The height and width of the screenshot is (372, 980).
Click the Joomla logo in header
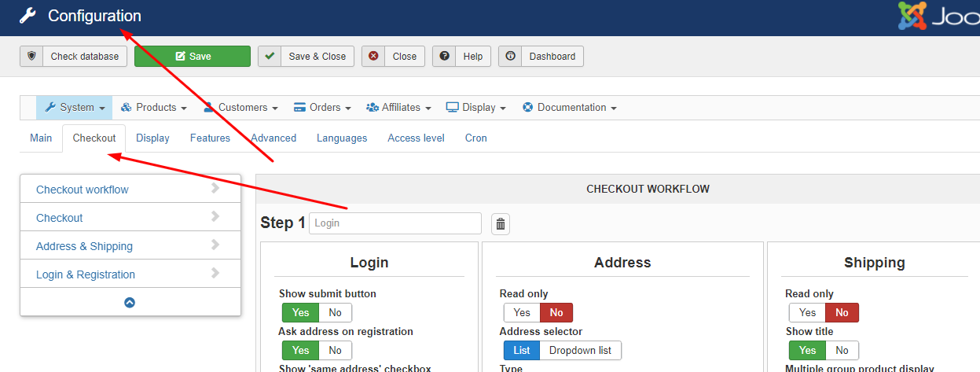(939, 16)
